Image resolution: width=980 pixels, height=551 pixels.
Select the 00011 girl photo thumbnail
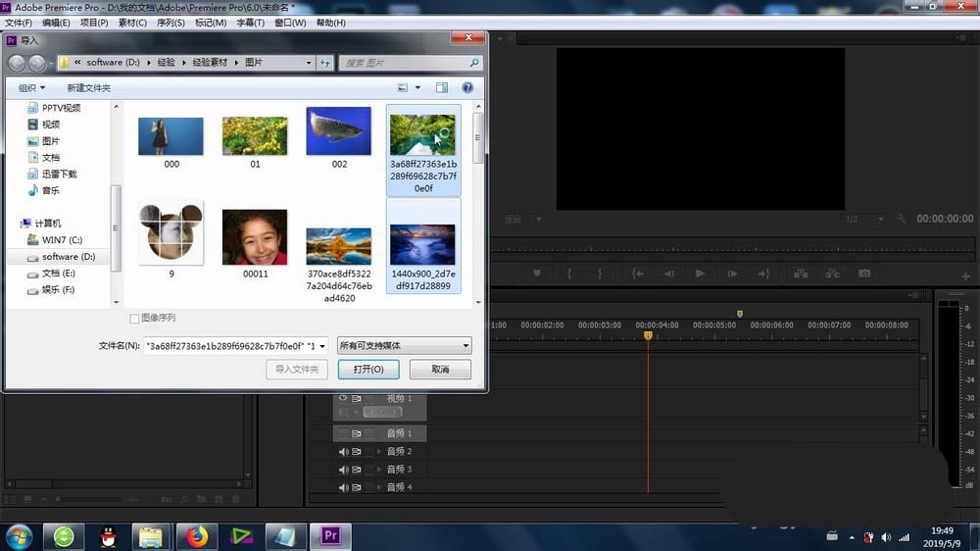click(x=255, y=236)
